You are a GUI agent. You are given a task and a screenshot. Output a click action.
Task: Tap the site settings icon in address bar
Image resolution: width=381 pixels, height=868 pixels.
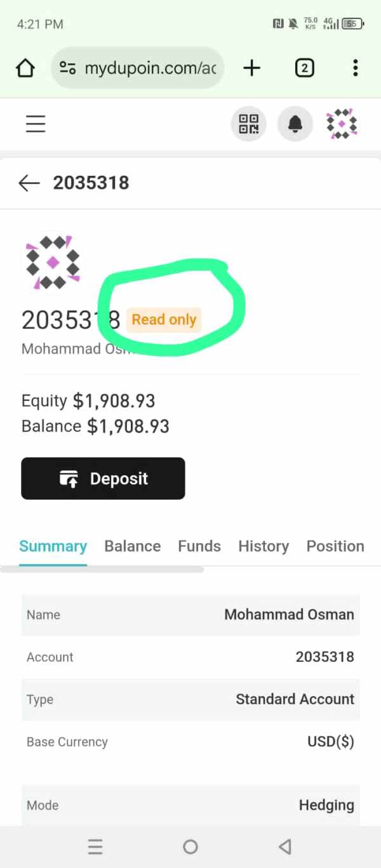(68, 68)
